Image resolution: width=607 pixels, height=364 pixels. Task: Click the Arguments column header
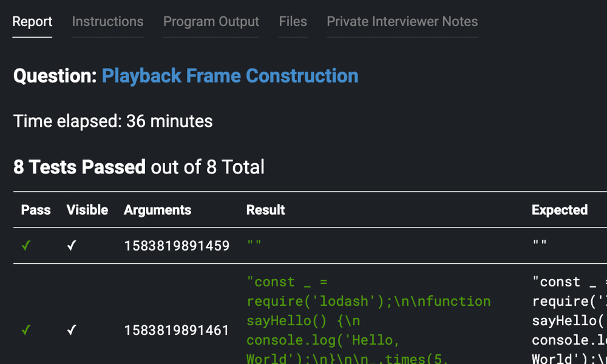pyautogui.click(x=157, y=210)
